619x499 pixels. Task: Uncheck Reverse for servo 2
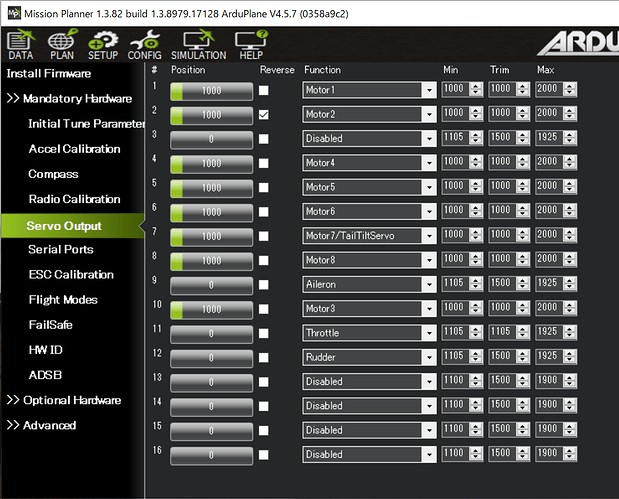click(x=264, y=115)
